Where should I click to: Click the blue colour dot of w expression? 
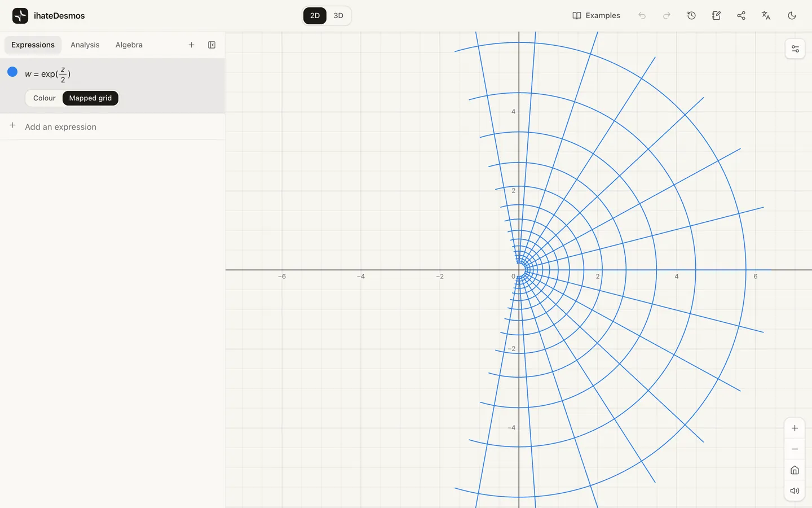[x=12, y=72]
